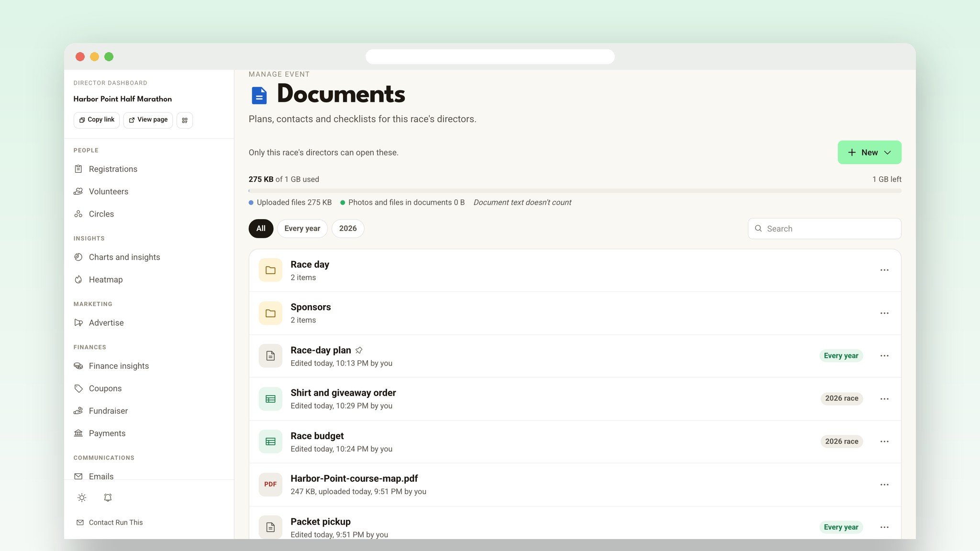Click the Packet pickup document icon

[x=270, y=527]
